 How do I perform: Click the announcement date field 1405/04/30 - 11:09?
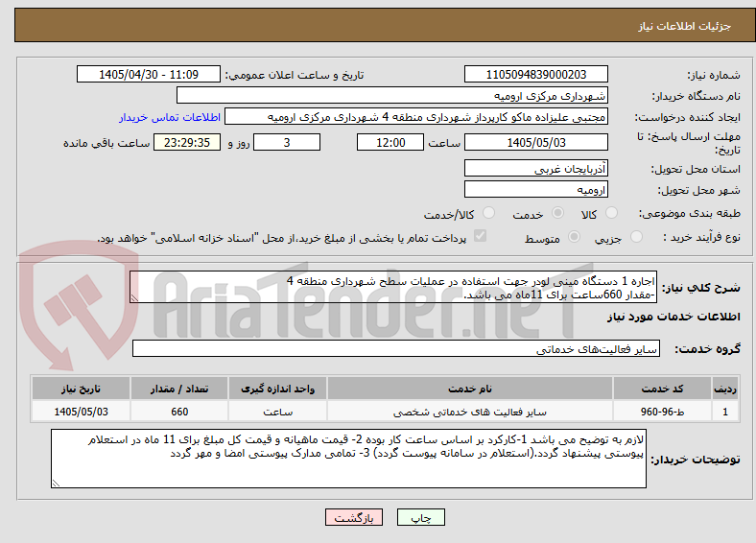(x=149, y=74)
